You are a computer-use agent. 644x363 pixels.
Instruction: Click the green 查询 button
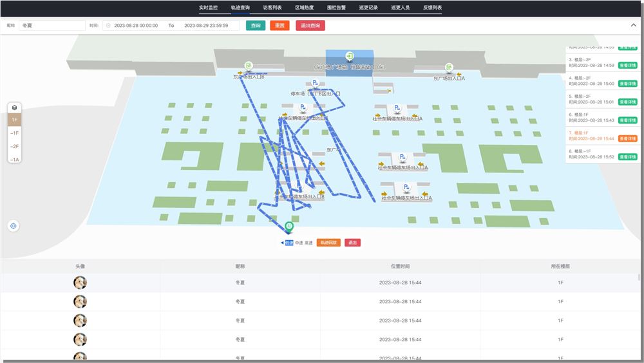pos(256,26)
